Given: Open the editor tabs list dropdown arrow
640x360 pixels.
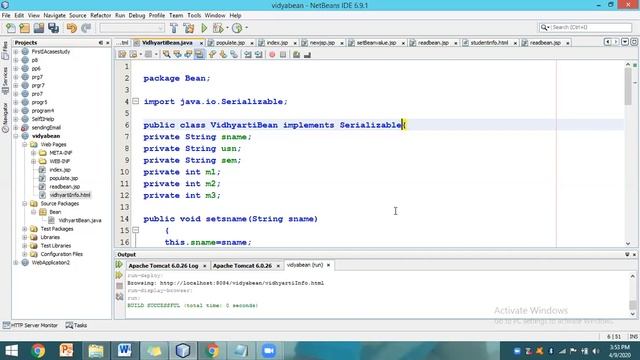Looking at the screenshot, I should 625,42.
